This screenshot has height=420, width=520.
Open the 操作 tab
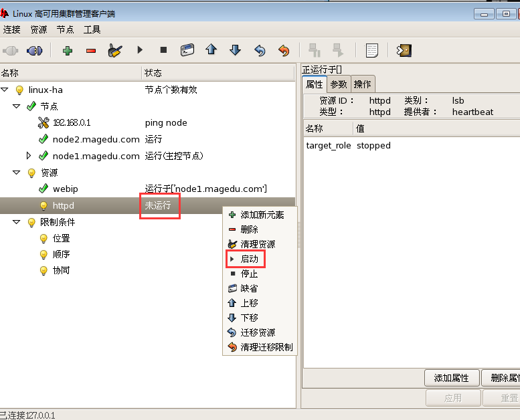click(363, 84)
